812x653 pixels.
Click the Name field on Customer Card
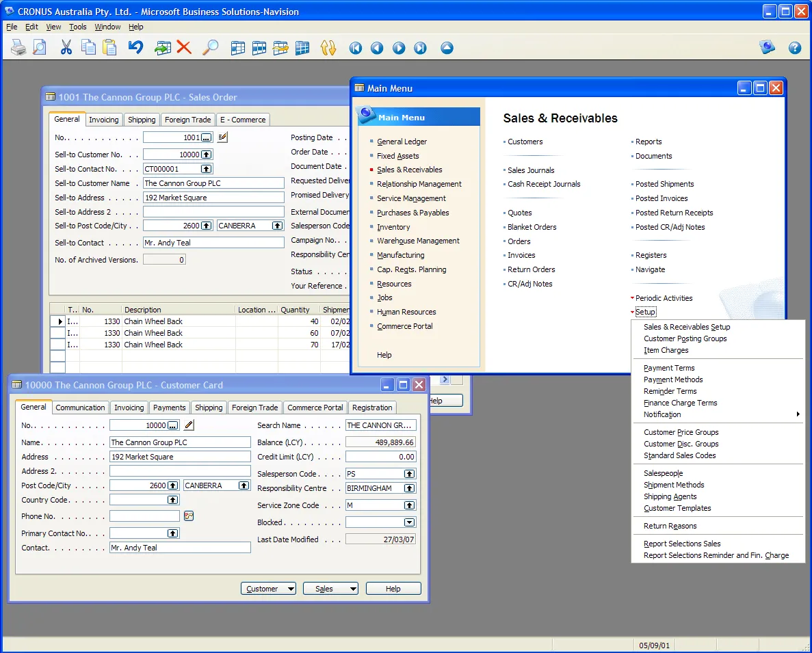coord(180,442)
